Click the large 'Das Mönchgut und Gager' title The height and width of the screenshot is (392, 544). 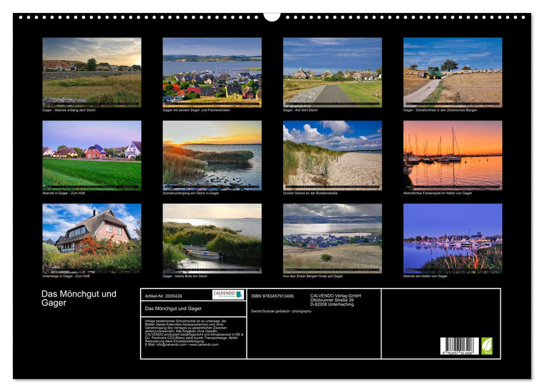click(79, 298)
